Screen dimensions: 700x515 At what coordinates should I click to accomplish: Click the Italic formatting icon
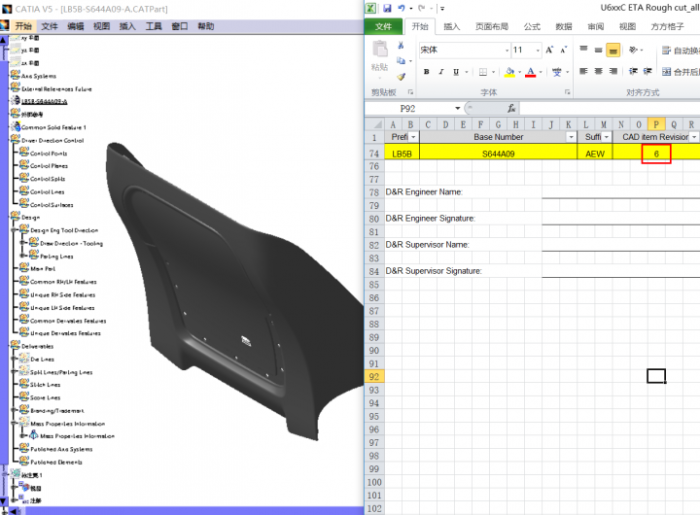[x=441, y=72]
